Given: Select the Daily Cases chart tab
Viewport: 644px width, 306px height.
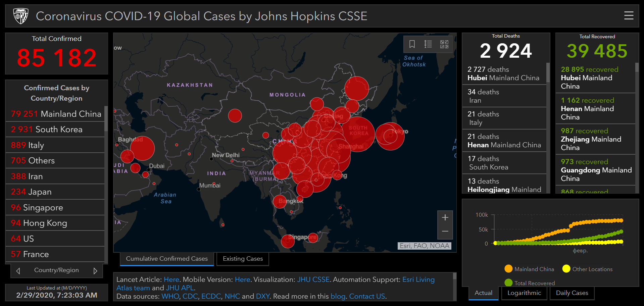Looking at the screenshot, I should point(572,293).
